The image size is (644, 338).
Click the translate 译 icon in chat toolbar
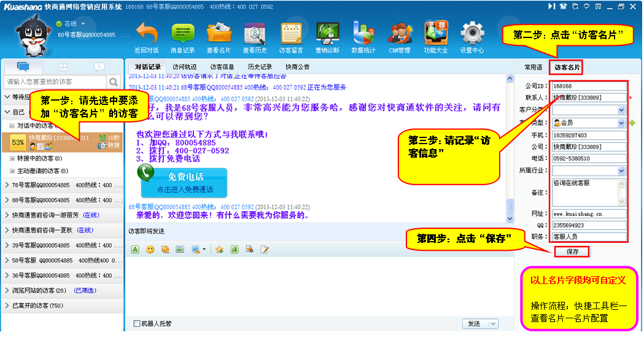pyautogui.click(x=235, y=250)
